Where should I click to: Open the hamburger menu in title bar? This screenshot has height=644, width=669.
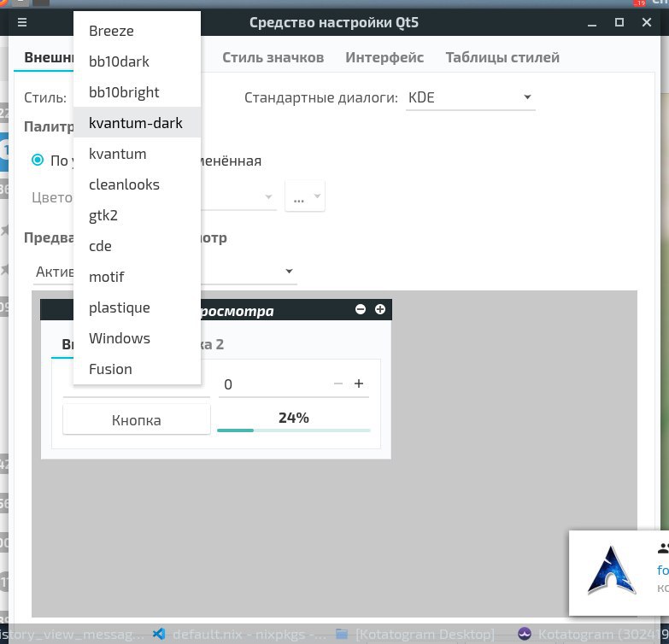tap(22, 22)
